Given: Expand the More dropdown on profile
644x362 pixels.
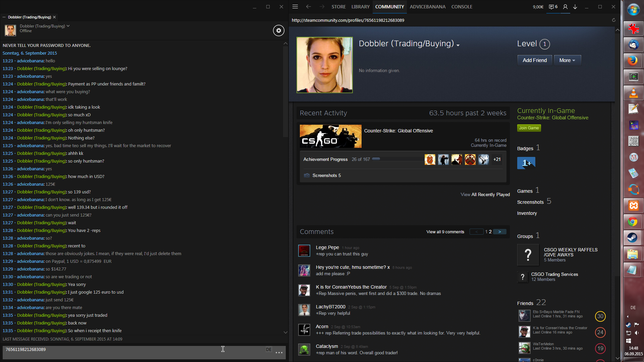Looking at the screenshot, I should tap(567, 60).
